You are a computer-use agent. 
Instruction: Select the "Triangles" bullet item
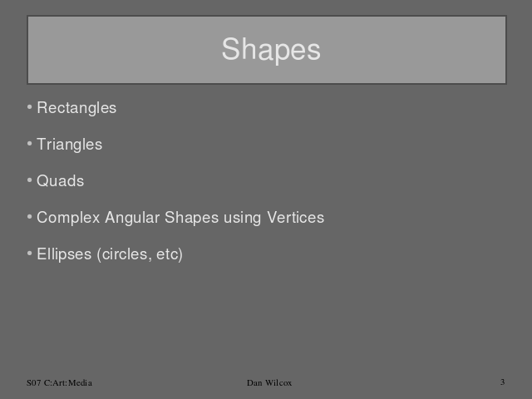tap(69, 145)
